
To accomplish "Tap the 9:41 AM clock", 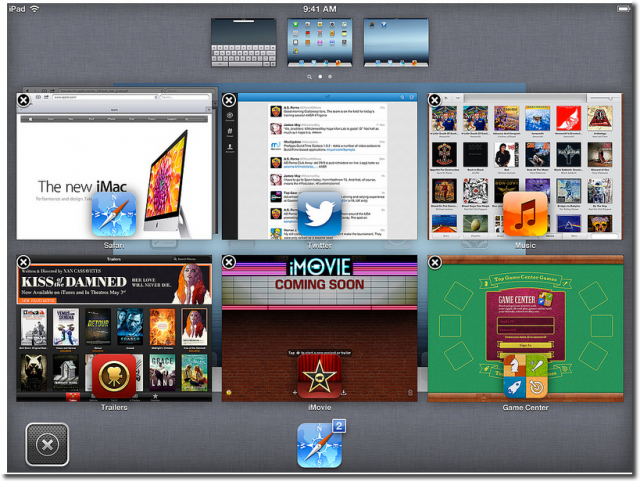I will point(320,9).
